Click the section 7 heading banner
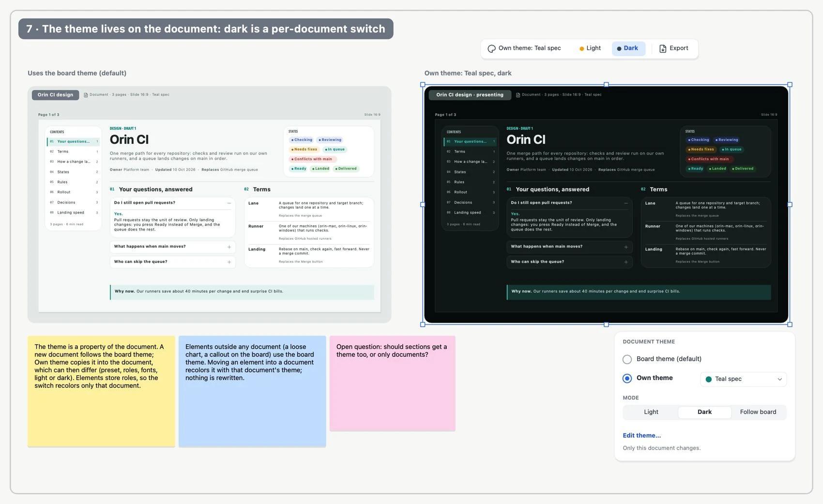Screen dimensions: 823x504 (206, 29)
